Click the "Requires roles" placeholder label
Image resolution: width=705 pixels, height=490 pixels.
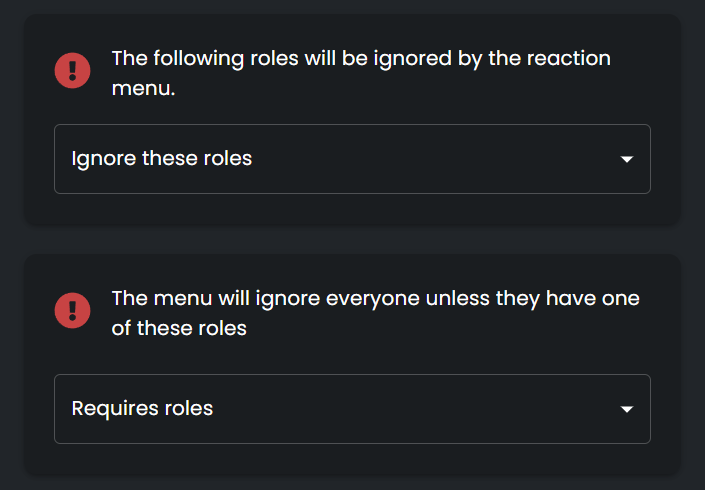coord(142,409)
